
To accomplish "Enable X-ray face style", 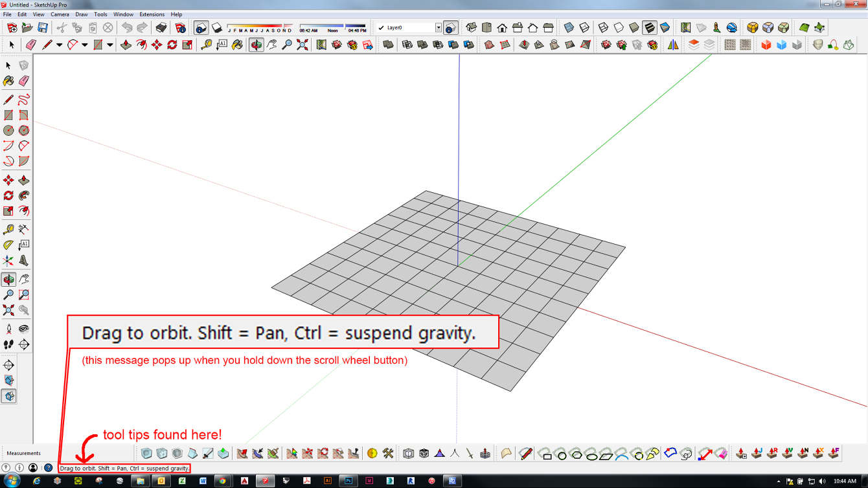I will pyautogui.click(x=569, y=27).
